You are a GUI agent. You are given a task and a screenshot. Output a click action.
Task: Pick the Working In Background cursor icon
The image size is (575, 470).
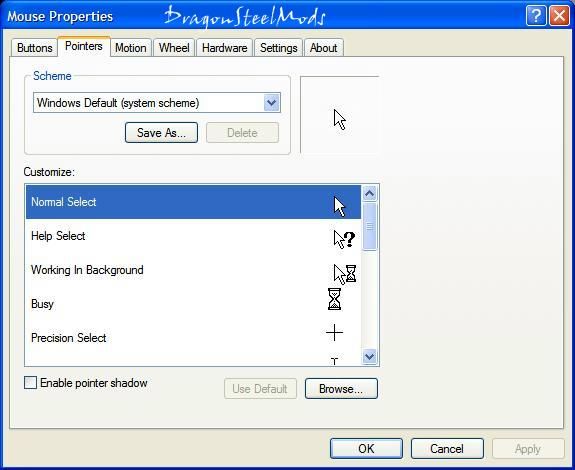(345, 274)
